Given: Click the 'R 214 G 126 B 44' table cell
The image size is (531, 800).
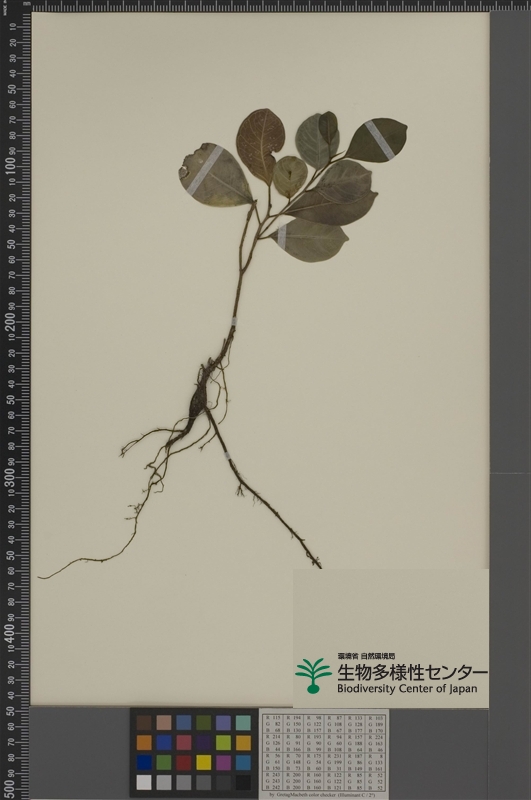Looking at the screenshot, I should [x=273, y=743].
